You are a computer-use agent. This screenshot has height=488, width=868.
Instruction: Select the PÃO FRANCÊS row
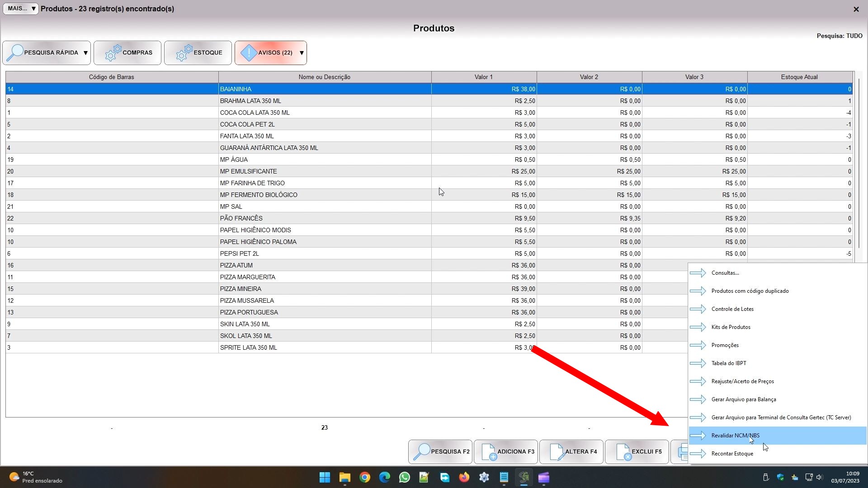[429, 218]
